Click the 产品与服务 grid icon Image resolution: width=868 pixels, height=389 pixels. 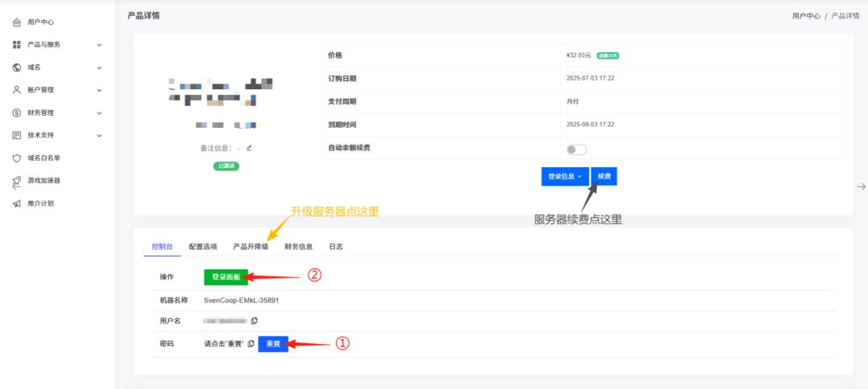point(17,45)
